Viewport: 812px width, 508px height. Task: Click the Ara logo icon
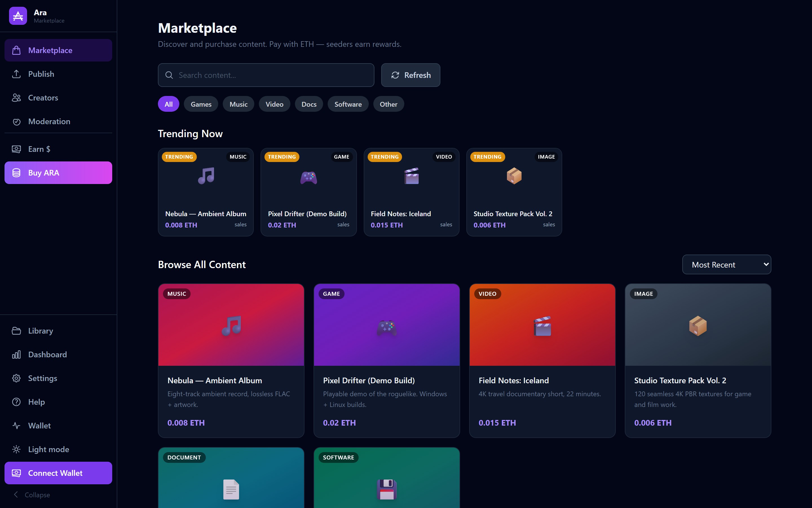tap(18, 16)
